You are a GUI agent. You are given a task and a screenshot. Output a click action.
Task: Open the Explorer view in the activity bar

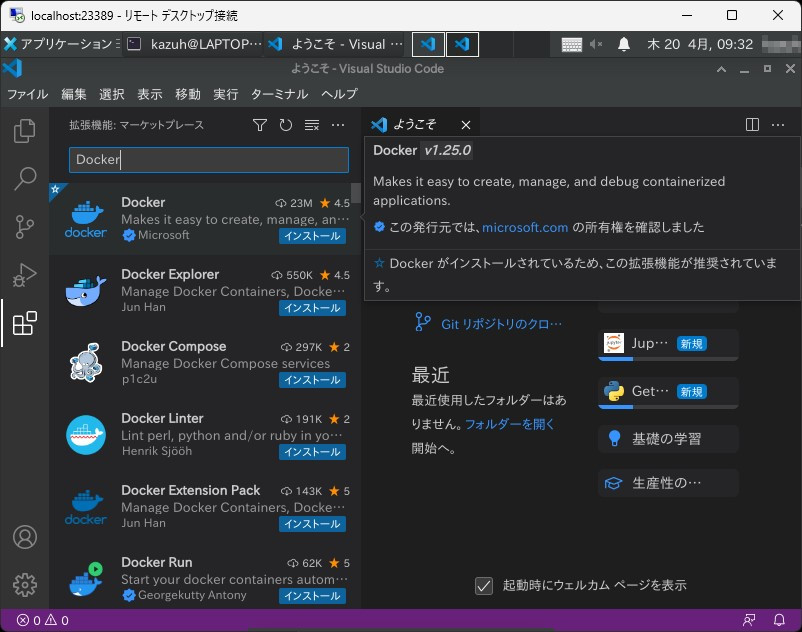pos(25,130)
